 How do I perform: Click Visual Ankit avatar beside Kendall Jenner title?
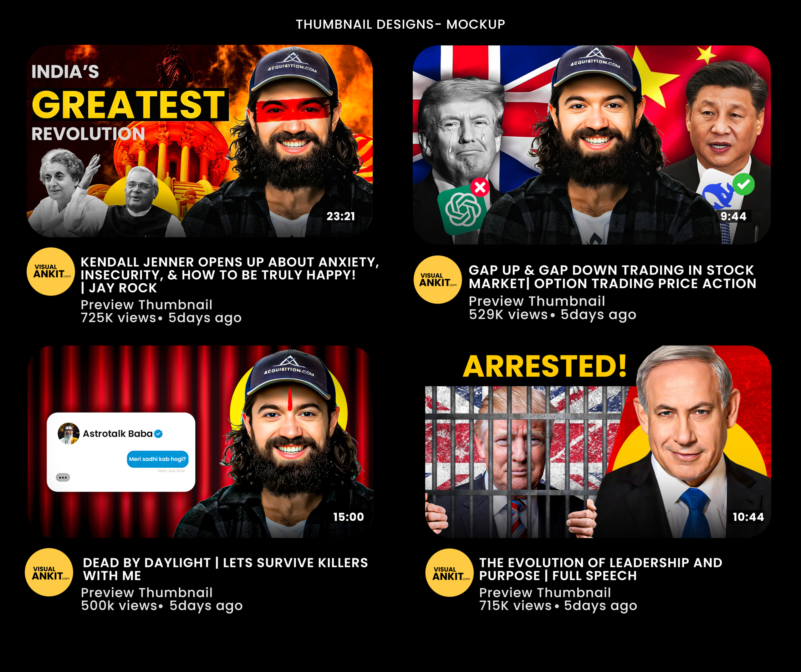[51, 271]
